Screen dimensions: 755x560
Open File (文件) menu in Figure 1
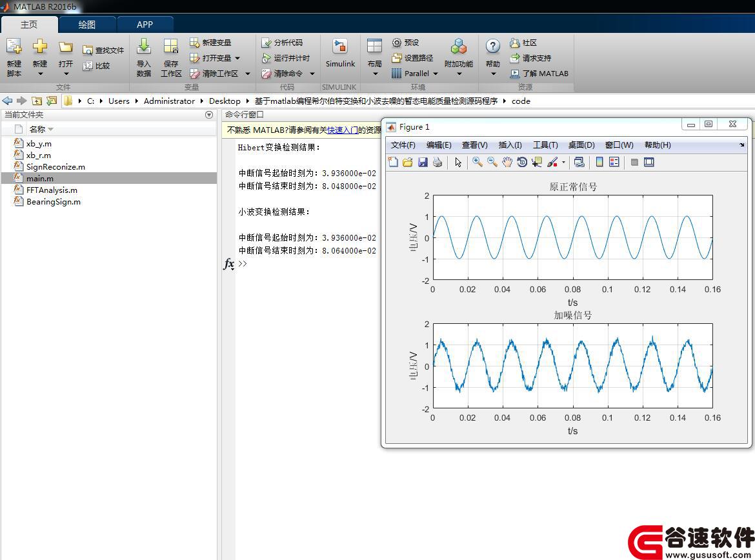[x=403, y=145]
